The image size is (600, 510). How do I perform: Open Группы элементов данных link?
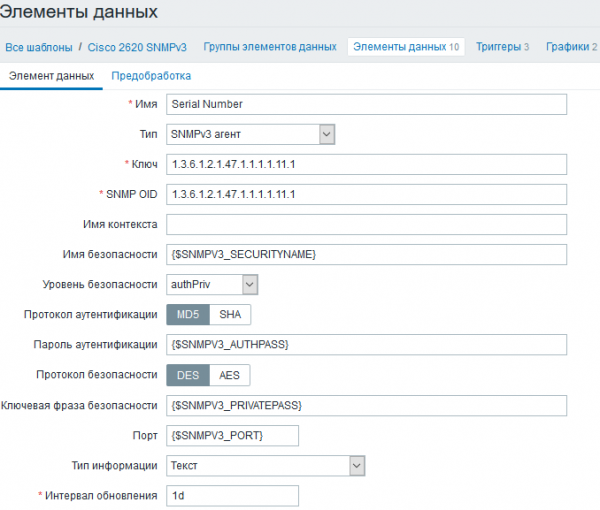pos(270,47)
